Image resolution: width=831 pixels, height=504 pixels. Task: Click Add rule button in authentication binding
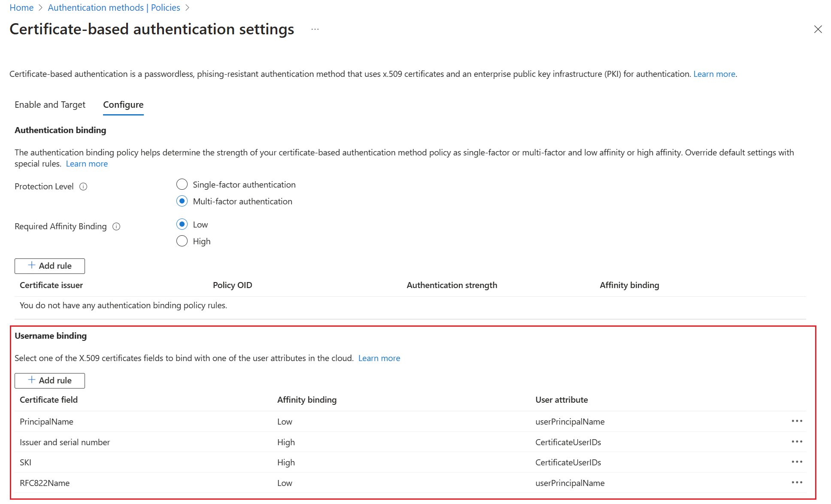pyautogui.click(x=50, y=265)
